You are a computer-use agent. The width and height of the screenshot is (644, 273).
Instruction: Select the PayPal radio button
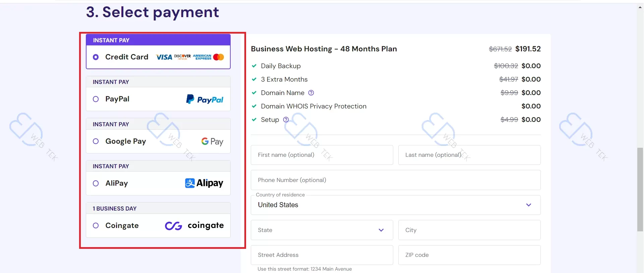point(96,99)
